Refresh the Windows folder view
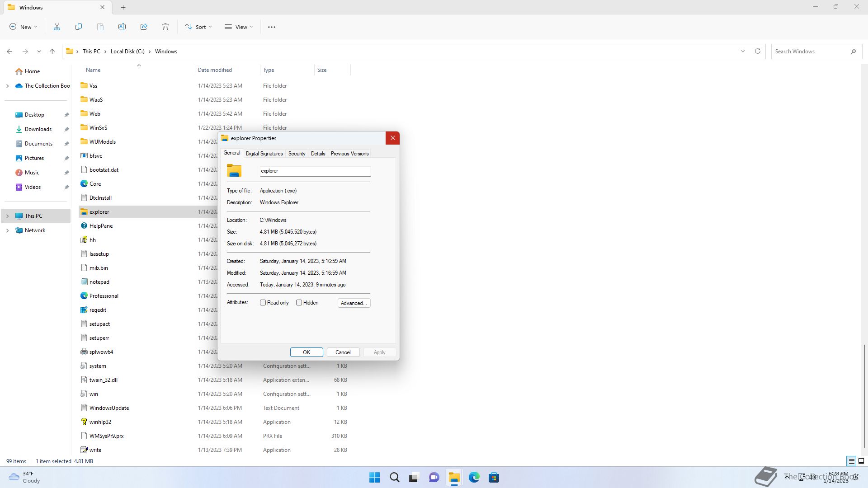The image size is (868, 488). (x=758, y=51)
